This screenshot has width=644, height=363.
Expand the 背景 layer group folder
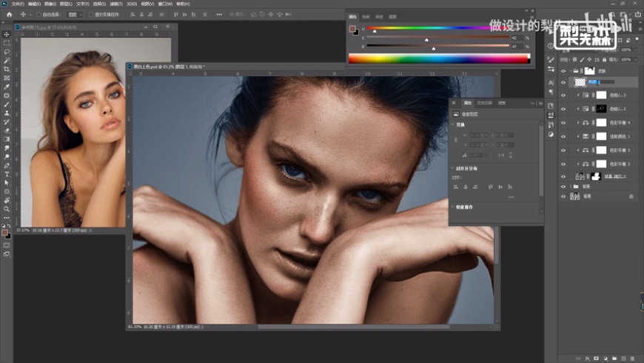(569, 187)
